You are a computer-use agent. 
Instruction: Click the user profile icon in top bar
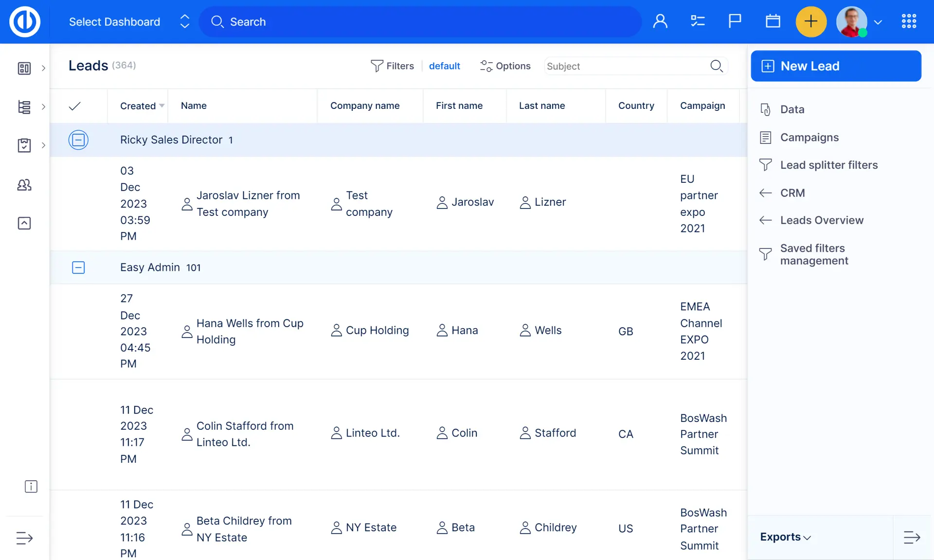pyautogui.click(x=660, y=21)
